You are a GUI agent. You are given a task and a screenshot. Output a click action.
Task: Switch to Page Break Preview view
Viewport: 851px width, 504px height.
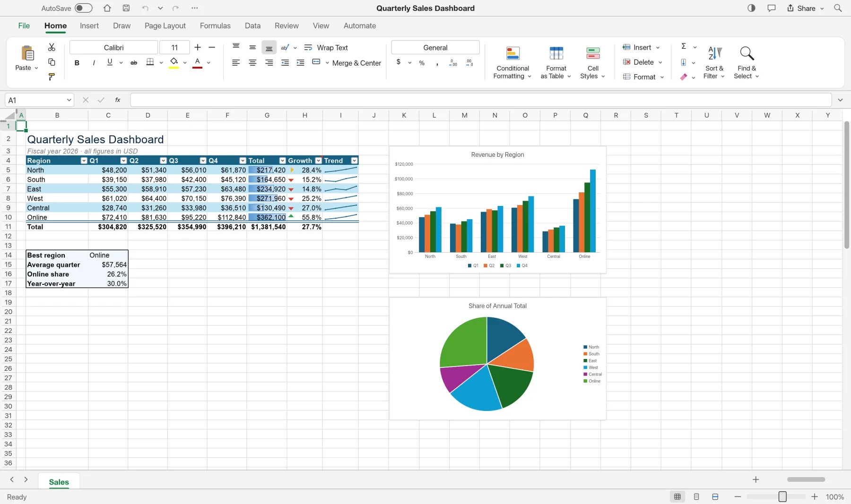(715, 497)
